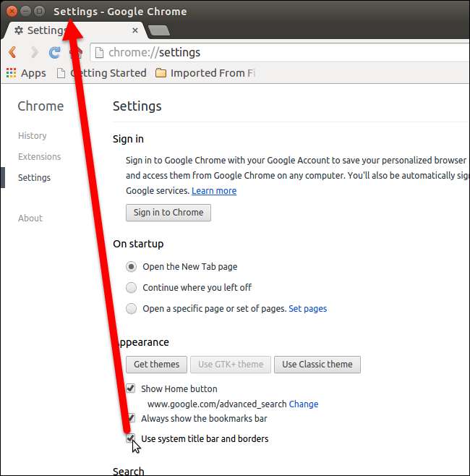Click the Get themes button
The height and width of the screenshot is (476, 470).
tap(157, 365)
